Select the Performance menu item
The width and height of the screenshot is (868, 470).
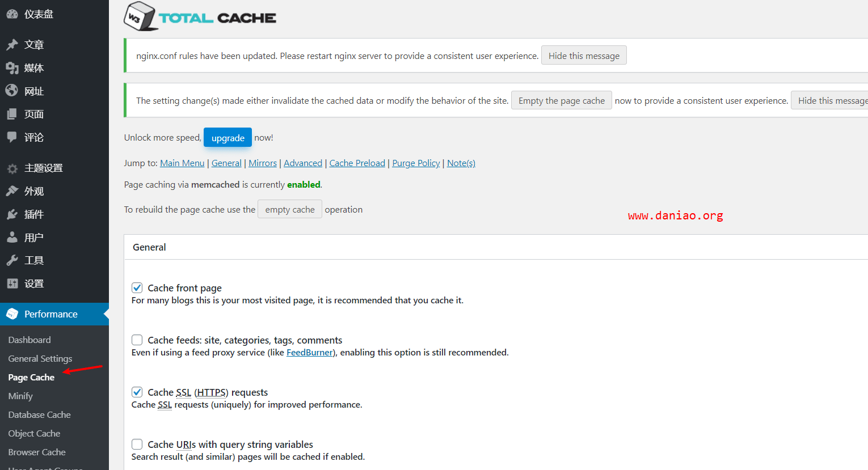[54, 314]
